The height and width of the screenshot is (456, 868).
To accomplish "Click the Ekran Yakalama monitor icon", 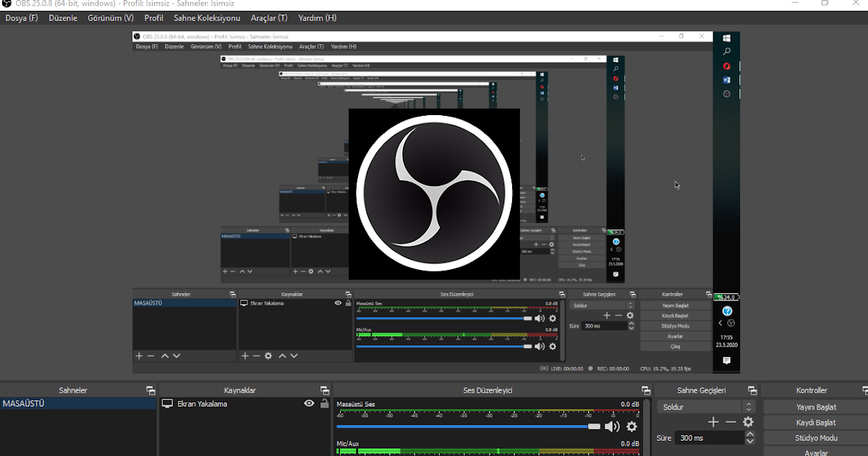I will tap(168, 404).
